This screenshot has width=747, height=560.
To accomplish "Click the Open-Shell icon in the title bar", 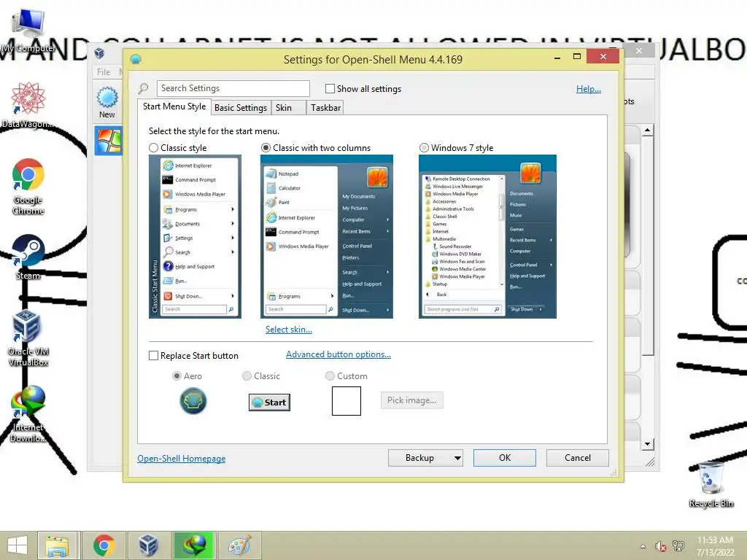I will [136, 60].
